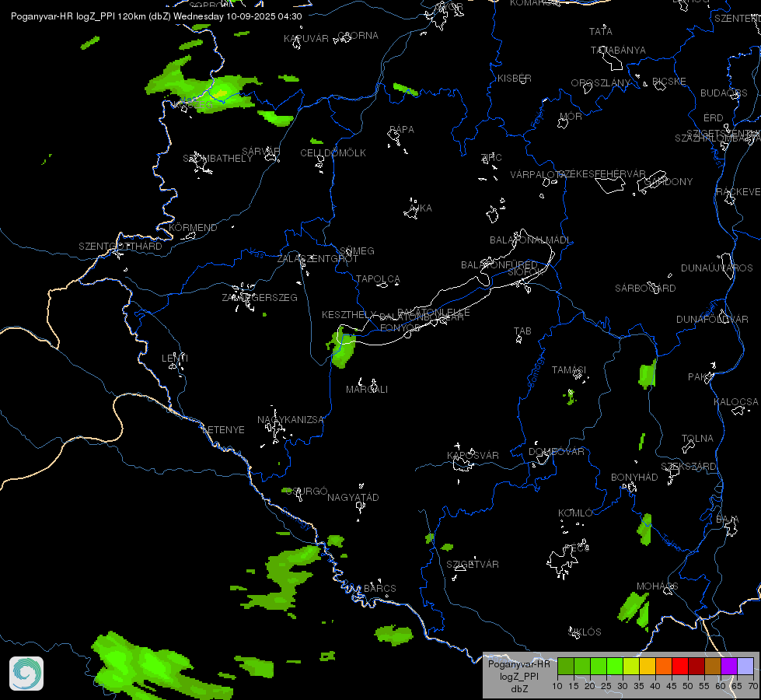Click the NAGYKANIZSA city label
Screen dimensions: 761x700
[x=290, y=419]
